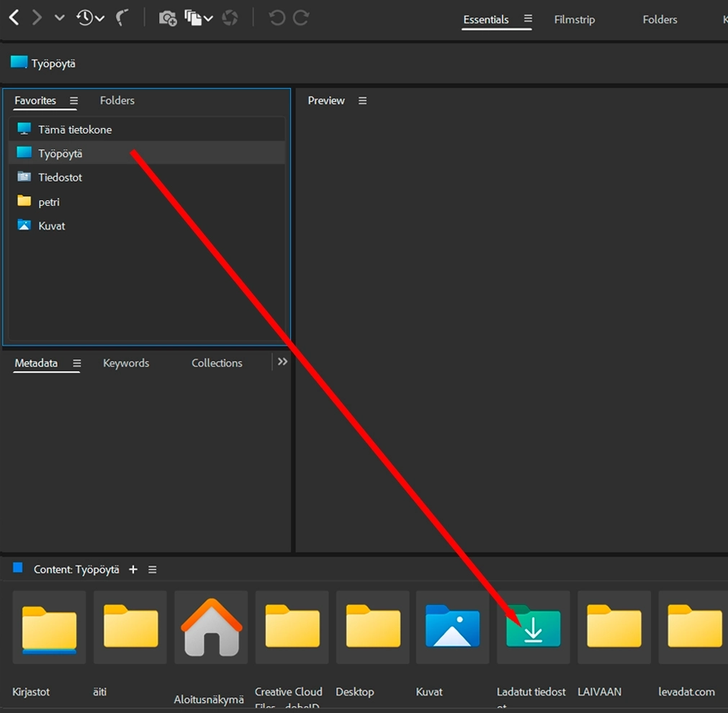Select Tämä tietokone in Favorites
728x713 pixels.
pos(75,130)
